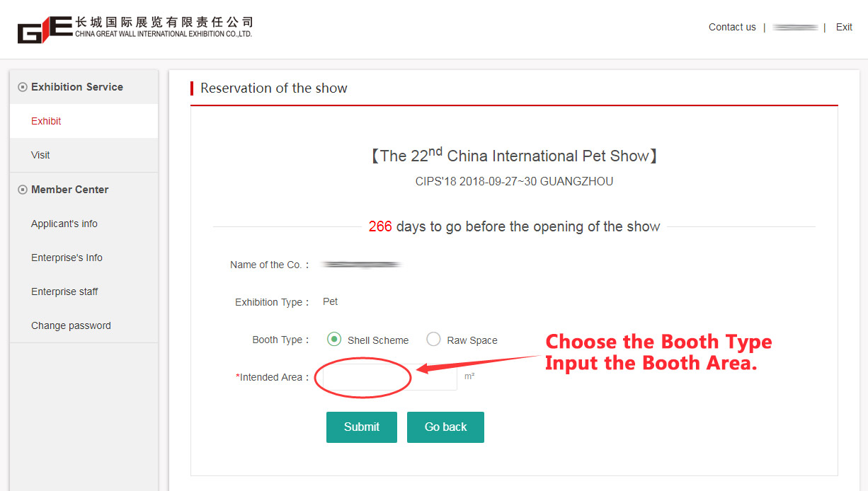
Task: Select the Shell Scheme booth type
Action: pyautogui.click(x=334, y=340)
